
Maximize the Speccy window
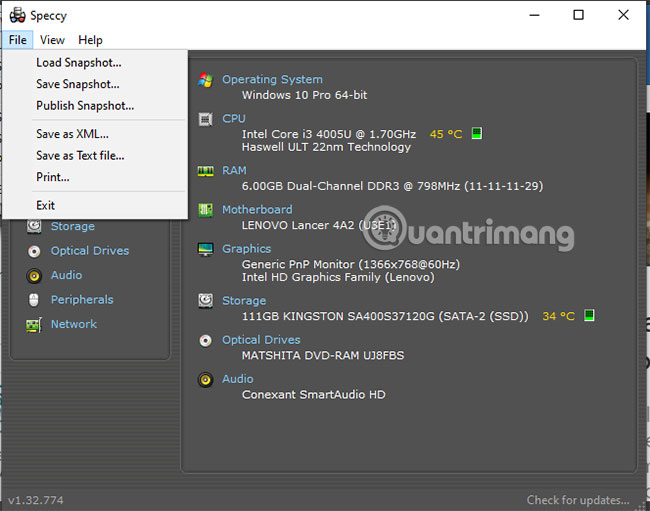[x=578, y=15]
